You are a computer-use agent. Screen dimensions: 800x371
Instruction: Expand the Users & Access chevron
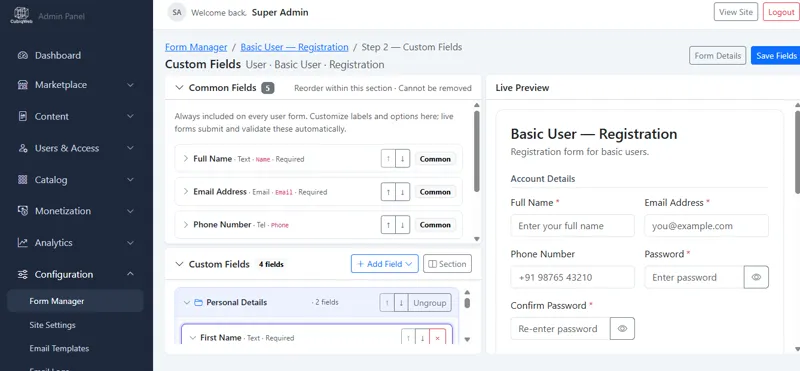[130, 149]
